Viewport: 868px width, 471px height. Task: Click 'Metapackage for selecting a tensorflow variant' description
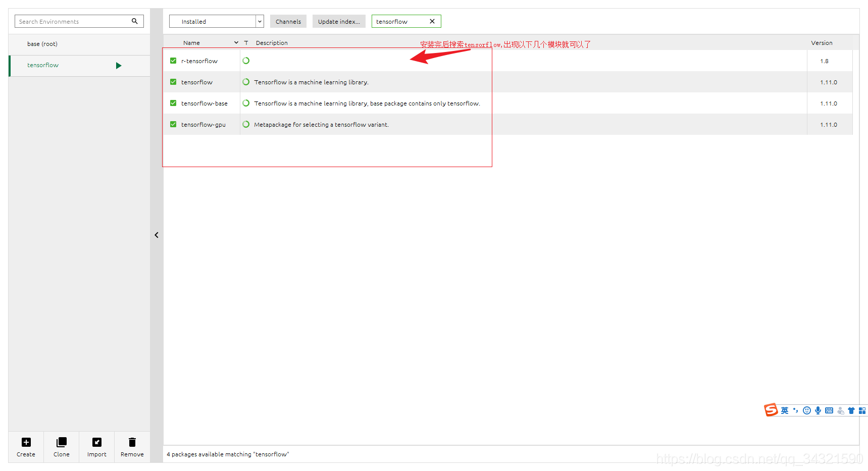coord(321,125)
